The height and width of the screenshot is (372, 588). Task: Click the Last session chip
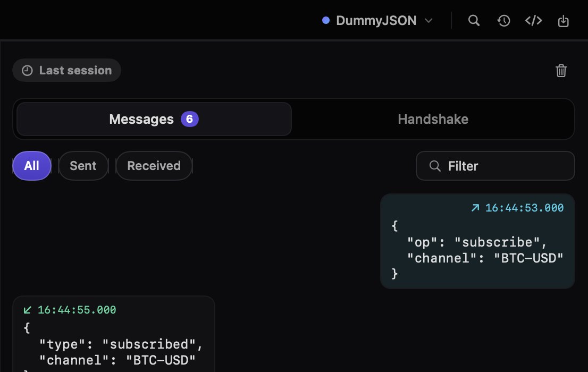67,70
